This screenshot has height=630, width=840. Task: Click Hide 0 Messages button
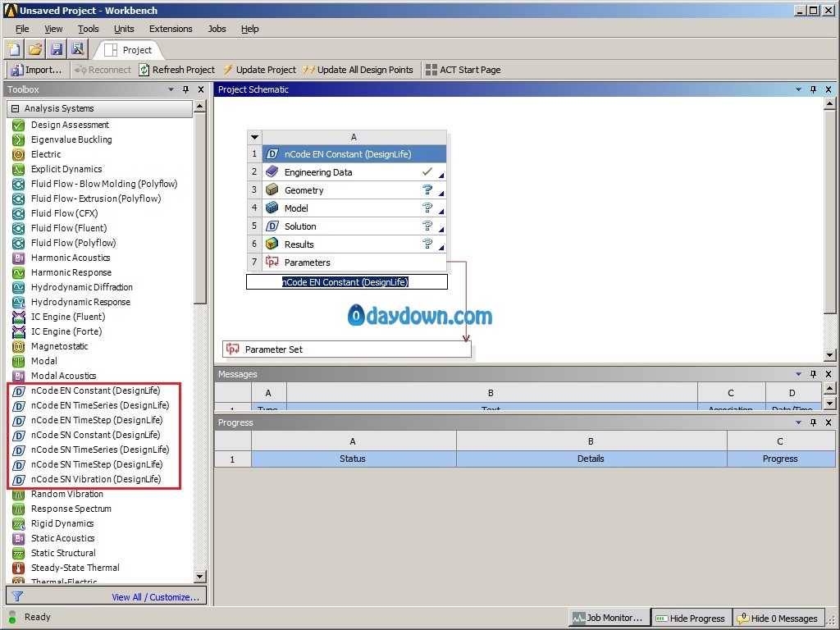(x=778, y=618)
